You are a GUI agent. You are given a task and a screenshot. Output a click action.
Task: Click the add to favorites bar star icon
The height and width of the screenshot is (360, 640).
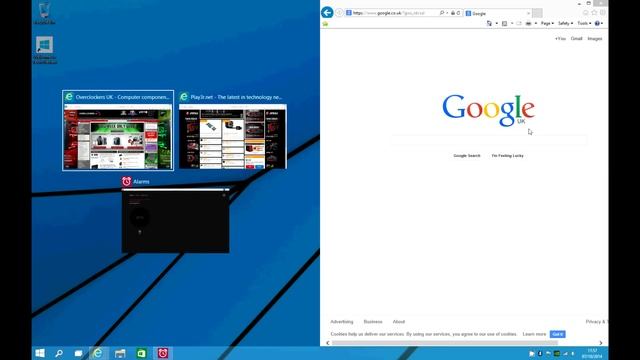pyautogui.click(x=325, y=24)
